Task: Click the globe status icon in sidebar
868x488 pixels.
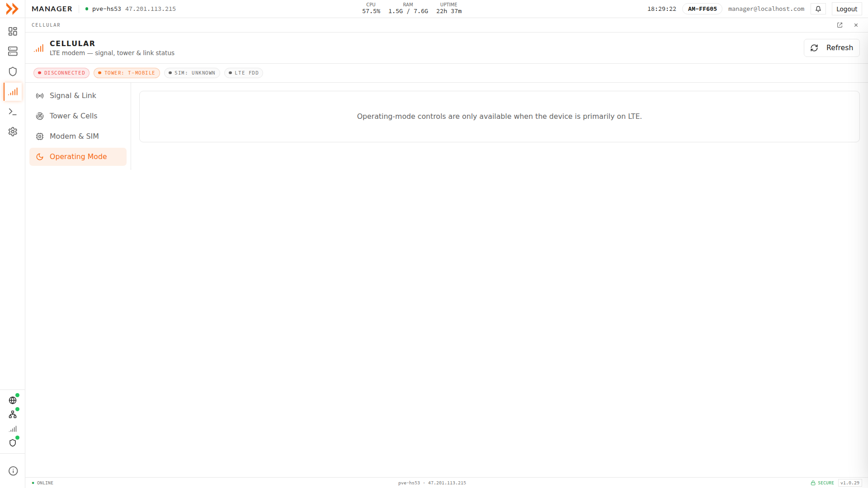Action: (x=13, y=400)
